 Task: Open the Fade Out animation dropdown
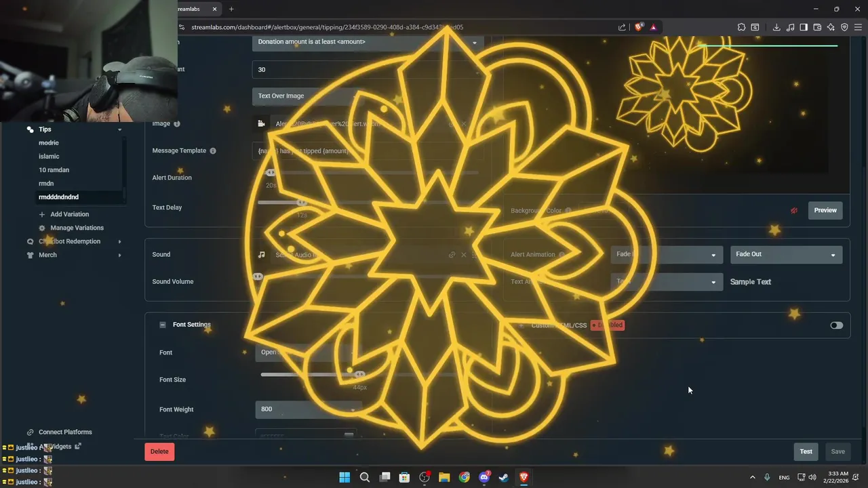(x=786, y=254)
